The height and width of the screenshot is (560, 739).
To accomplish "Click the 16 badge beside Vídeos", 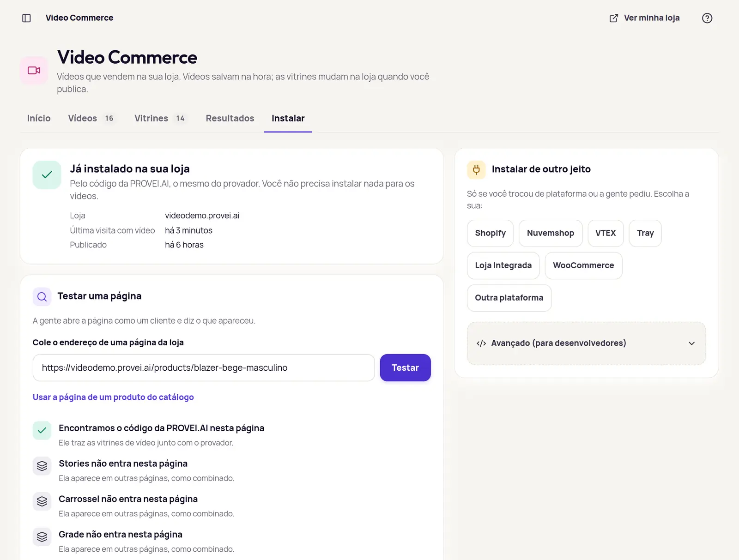I will pos(109,118).
